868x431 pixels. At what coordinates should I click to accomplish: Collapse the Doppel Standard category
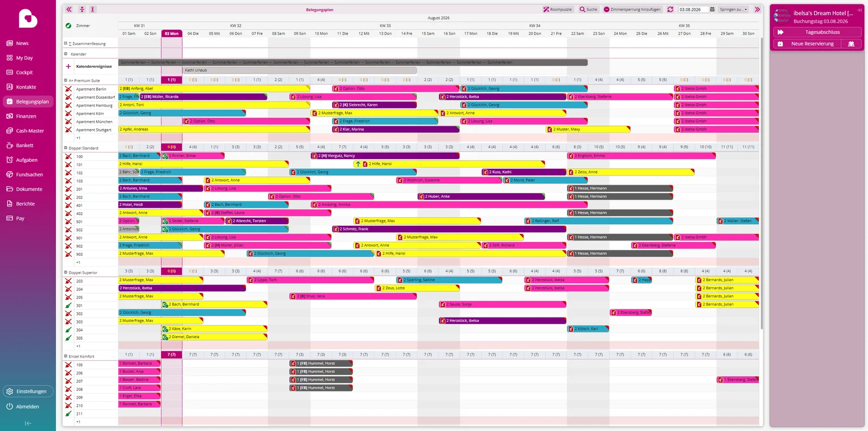pyautogui.click(x=66, y=148)
